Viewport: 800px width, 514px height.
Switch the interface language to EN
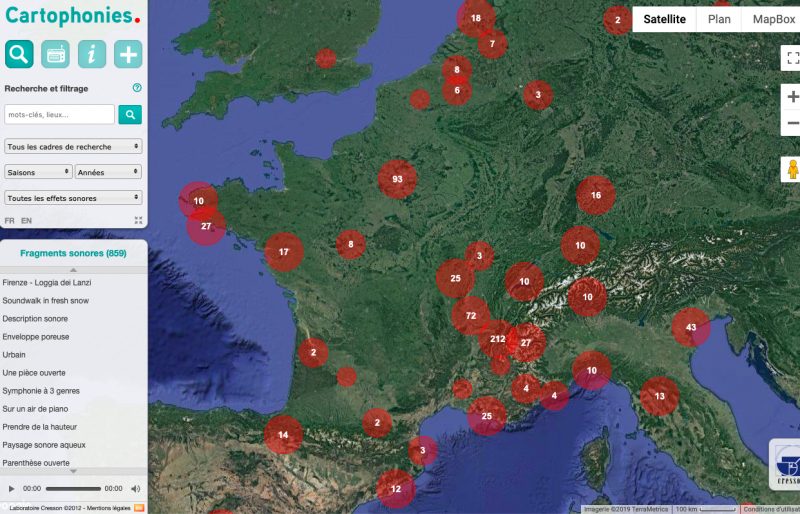(26, 220)
